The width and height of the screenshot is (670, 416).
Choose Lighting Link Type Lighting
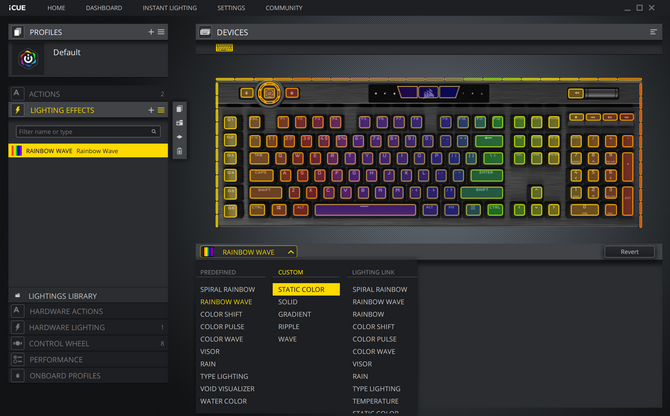coord(376,389)
